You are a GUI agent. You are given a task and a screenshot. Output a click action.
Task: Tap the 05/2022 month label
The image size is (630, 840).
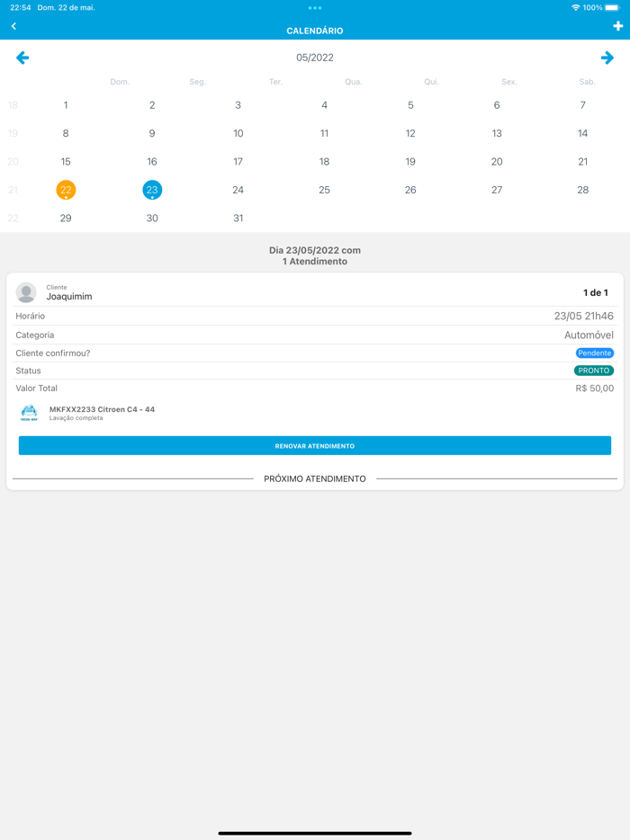coord(315,58)
